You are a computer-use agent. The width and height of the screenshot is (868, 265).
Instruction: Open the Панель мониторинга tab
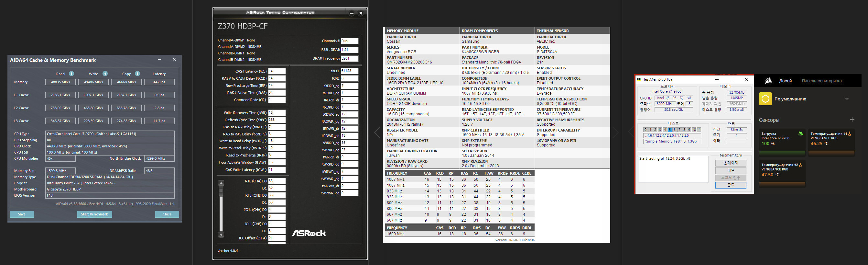821,81
